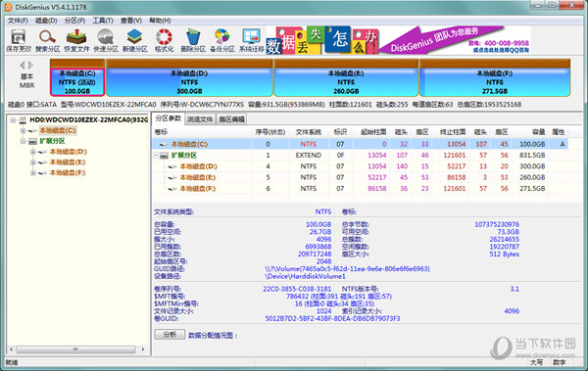Open the 磁盘(D) menu
Viewport: 588px width, 371px height.
coord(46,21)
